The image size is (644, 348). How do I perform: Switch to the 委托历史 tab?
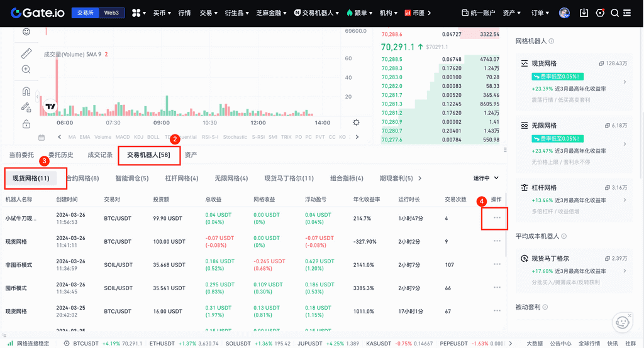(60, 155)
